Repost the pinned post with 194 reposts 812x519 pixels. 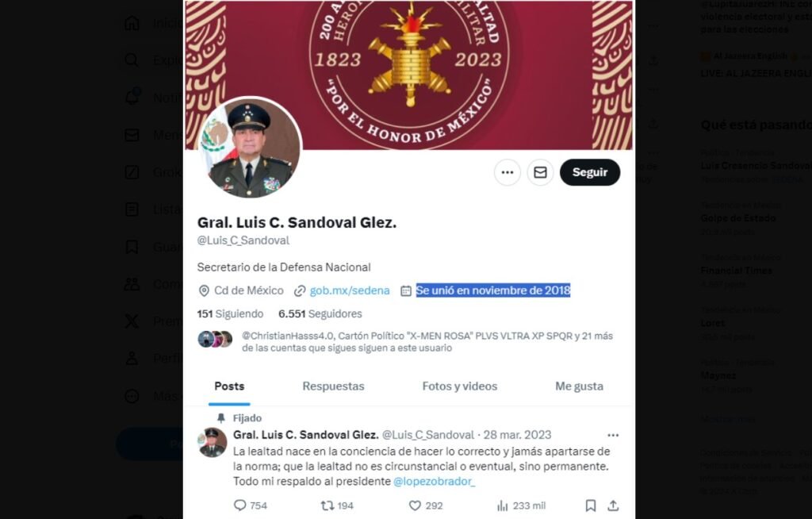[337, 506]
